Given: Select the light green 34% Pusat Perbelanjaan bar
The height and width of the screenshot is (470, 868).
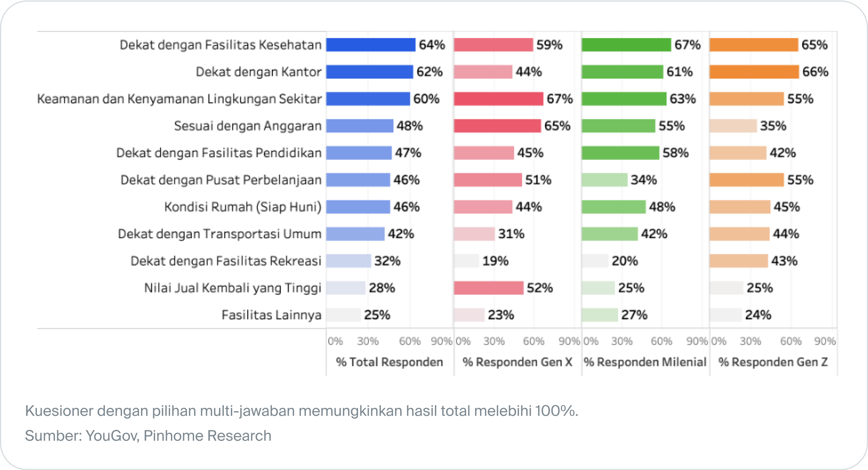Looking at the screenshot, I should point(604,180).
